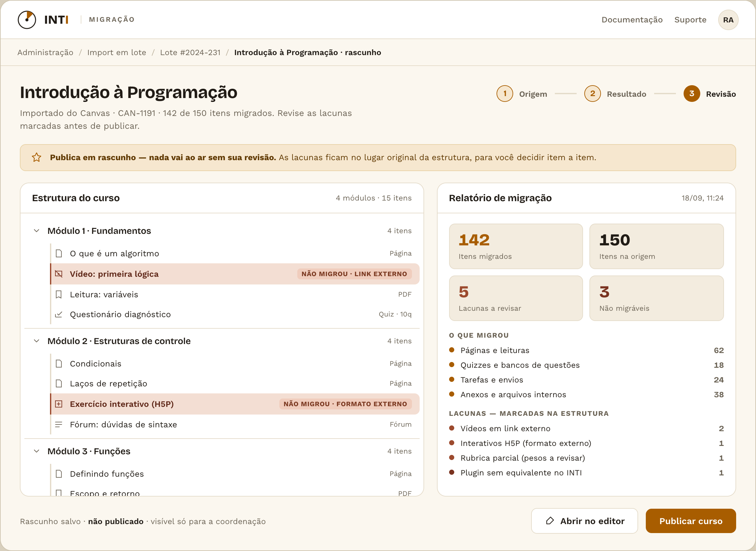Go to step 2 Resultado
The height and width of the screenshot is (551, 756).
tap(615, 94)
